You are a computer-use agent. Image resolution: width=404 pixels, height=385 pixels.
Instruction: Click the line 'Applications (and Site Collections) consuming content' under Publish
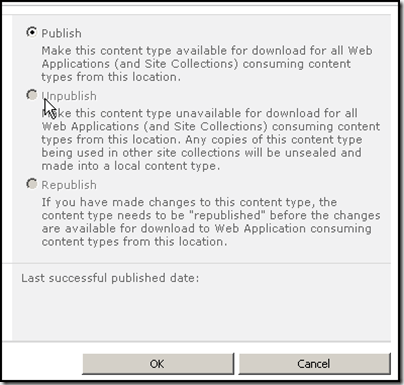tap(196, 64)
